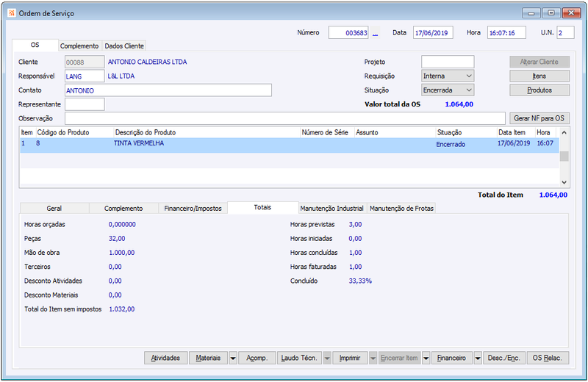Switch to the Dados Cliente tab

tap(124, 46)
